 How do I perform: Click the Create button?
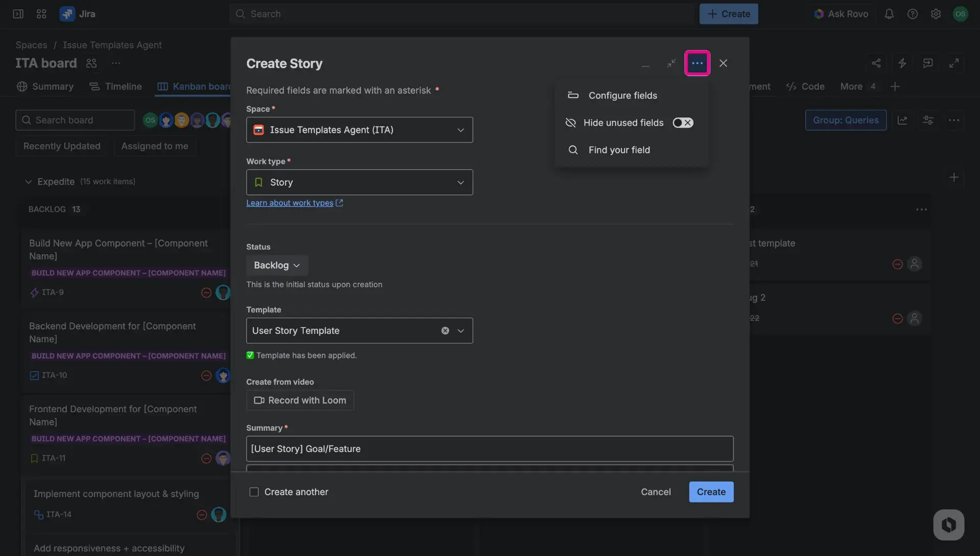coord(711,492)
